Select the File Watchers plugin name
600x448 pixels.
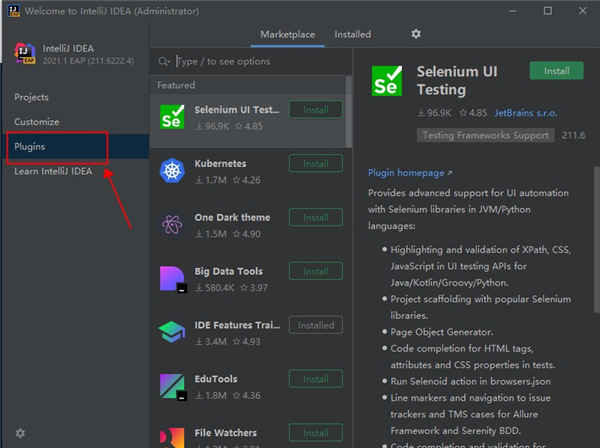(225, 433)
